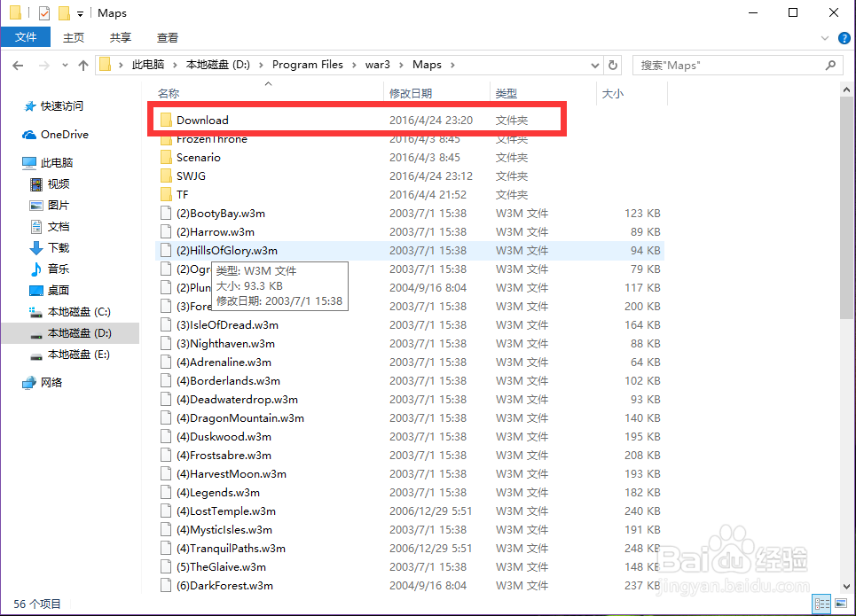Select the SWJG folder
Image resolution: width=856 pixels, height=616 pixels.
click(410, 176)
